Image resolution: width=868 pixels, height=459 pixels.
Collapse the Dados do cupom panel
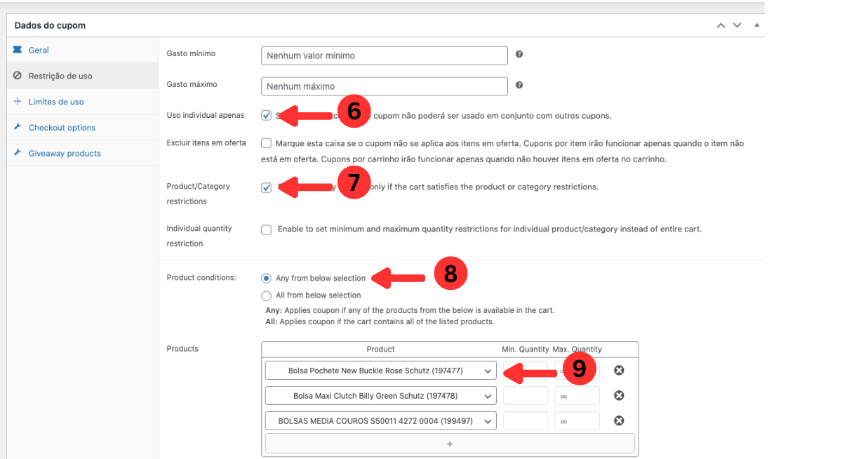(756, 25)
